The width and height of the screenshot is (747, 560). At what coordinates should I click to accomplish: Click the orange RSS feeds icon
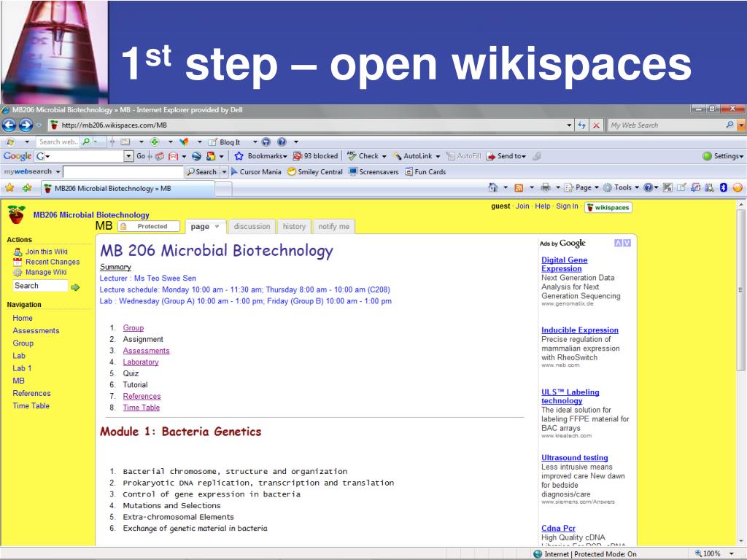click(x=519, y=187)
